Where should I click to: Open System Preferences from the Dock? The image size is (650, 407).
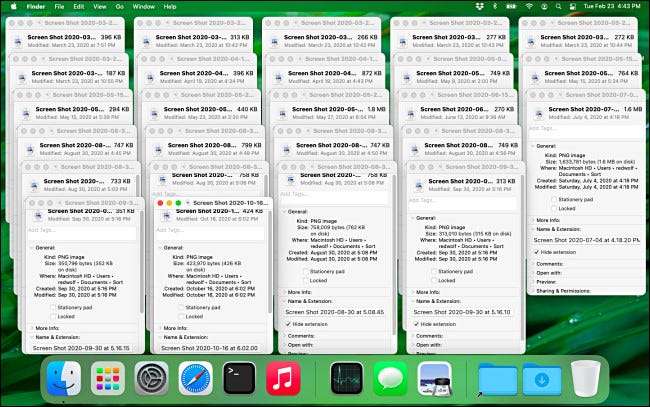coord(153,380)
